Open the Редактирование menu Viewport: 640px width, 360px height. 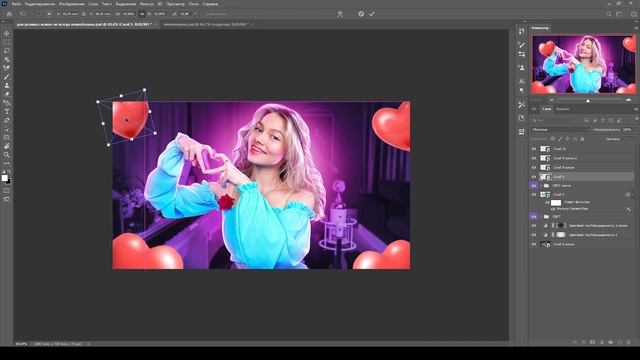[x=40, y=4]
